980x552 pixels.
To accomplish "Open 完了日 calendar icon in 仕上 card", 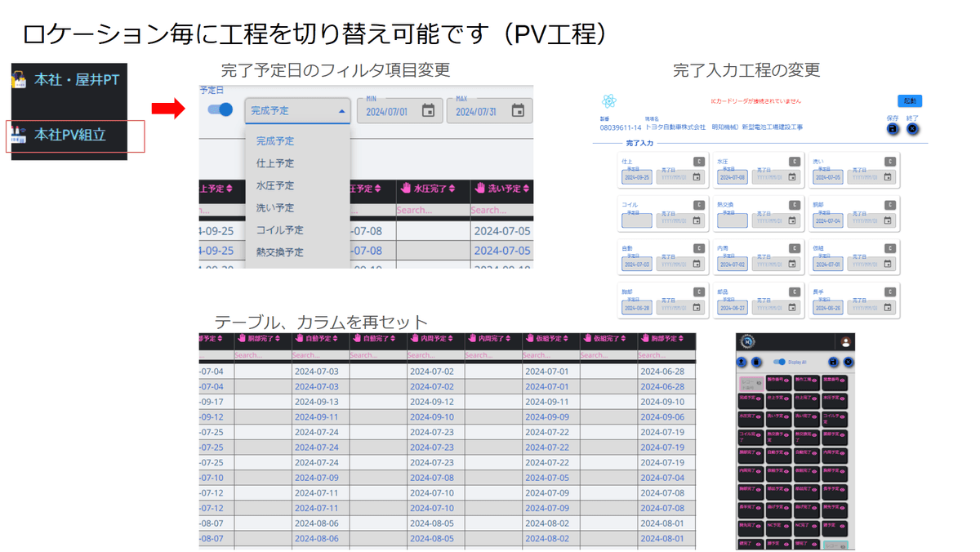I will [x=697, y=177].
